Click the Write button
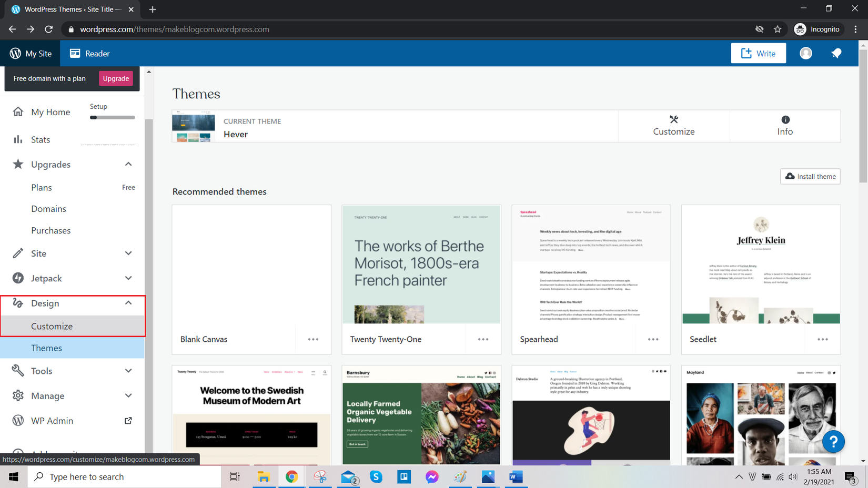Image resolution: width=868 pixels, height=488 pixels. (758, 53)
